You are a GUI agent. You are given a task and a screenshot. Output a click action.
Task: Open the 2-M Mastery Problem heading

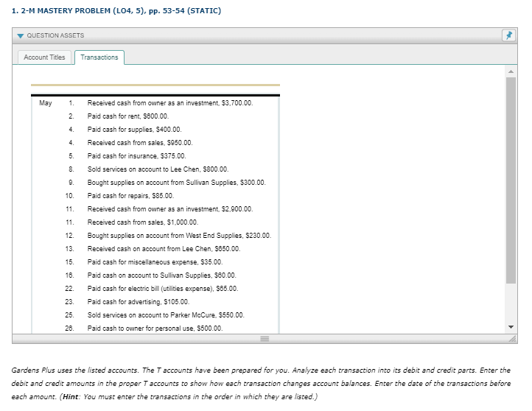click(116, 11)
